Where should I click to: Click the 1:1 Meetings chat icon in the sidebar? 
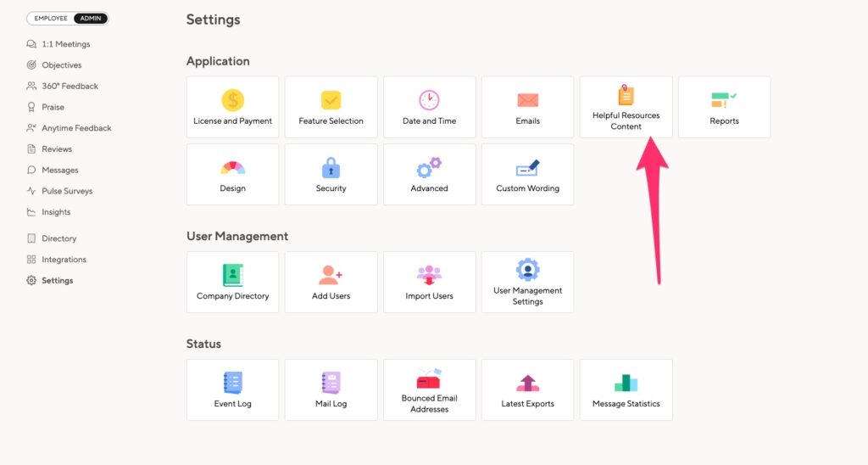coord(31,44)
